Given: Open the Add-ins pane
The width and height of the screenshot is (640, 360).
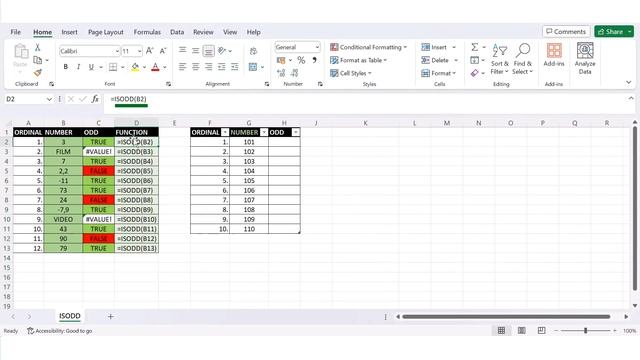Looking at the screenshot, I should pos(554,55).
